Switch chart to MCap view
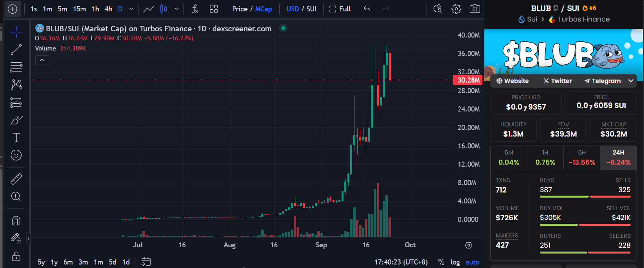Viewport: 644px width, 268px height. [x=263, y=9]
